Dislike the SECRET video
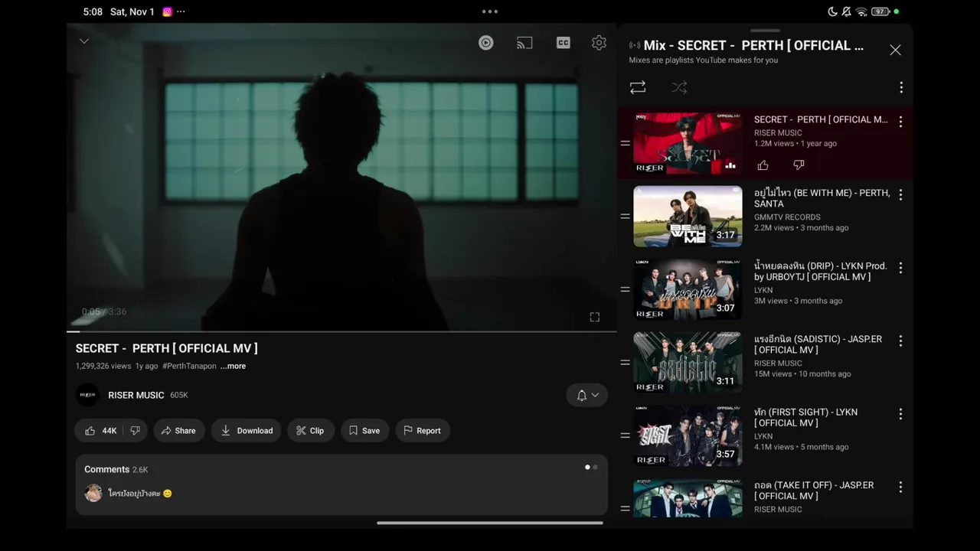 (136, 431)
